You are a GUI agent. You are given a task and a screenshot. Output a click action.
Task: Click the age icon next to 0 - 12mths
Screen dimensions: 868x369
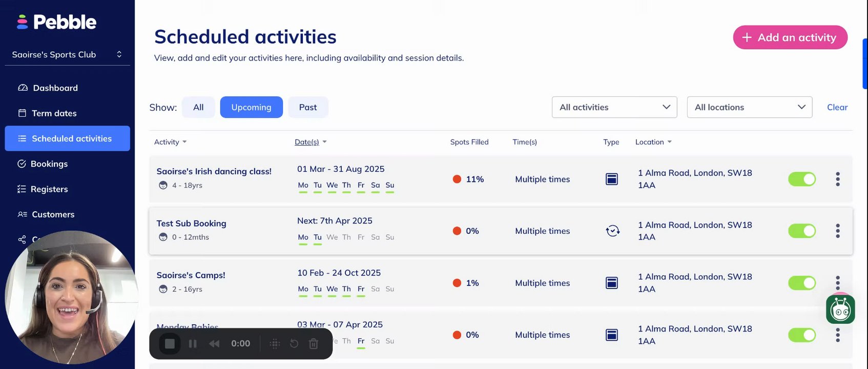pos(163,237)
